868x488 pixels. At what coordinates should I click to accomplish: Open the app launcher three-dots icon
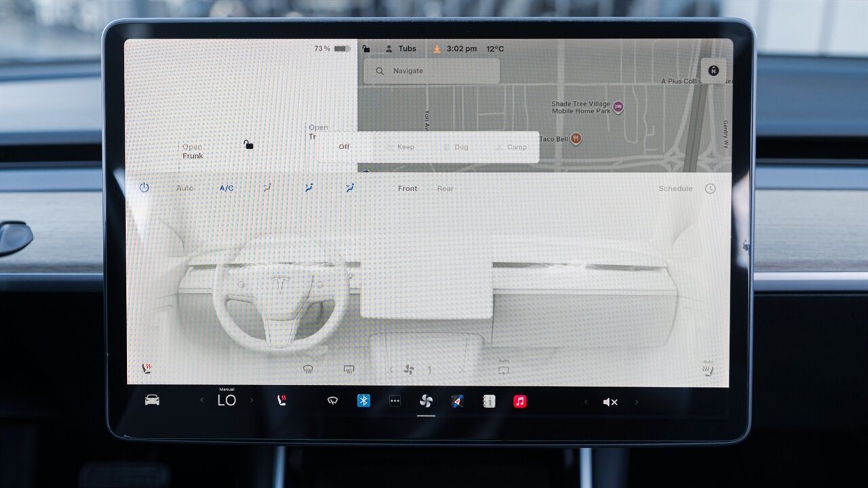(394, 401)
